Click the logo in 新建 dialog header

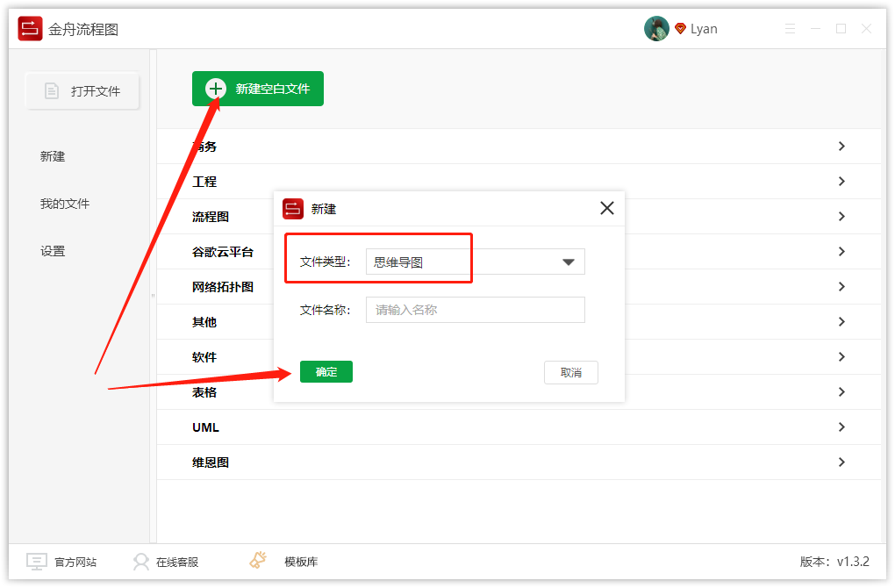pyautogui.click(x=293, y=208)
